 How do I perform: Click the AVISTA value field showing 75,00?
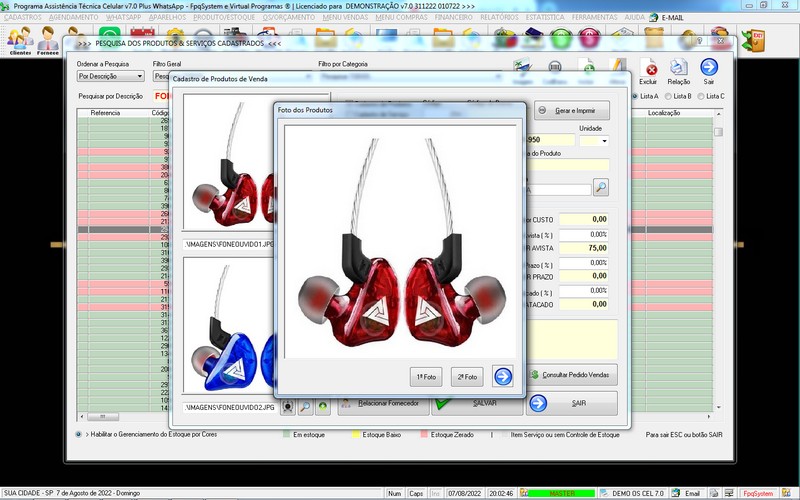click(x=584, y=248)
